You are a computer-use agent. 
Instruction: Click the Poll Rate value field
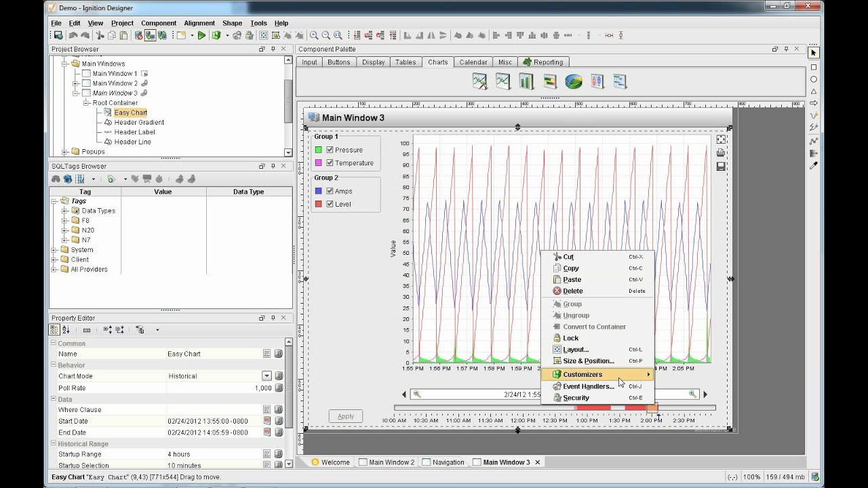220,388
